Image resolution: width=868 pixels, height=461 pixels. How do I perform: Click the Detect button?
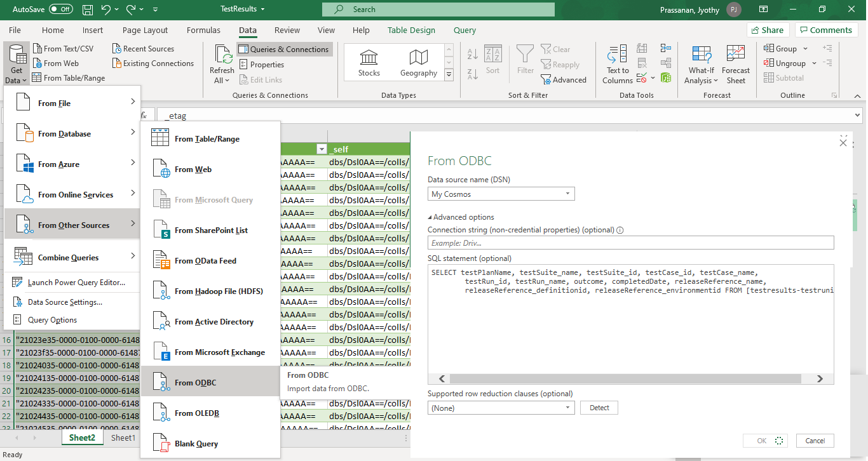(599, 408)
